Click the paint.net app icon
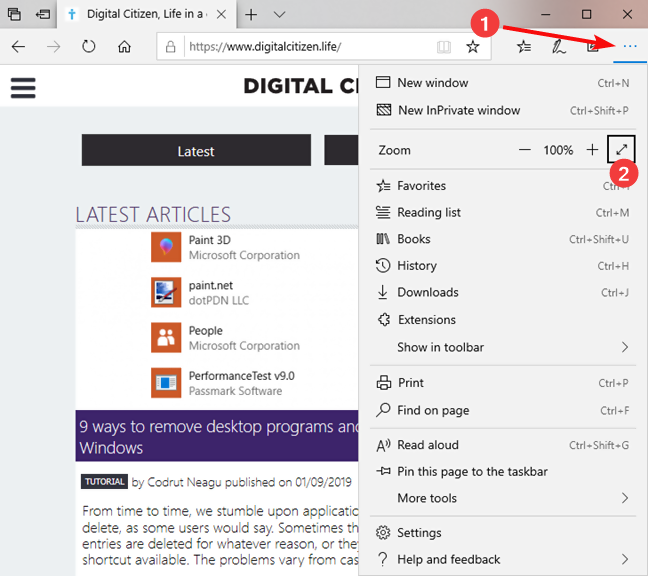The image size is (648, 576). [x=166, y=293]
